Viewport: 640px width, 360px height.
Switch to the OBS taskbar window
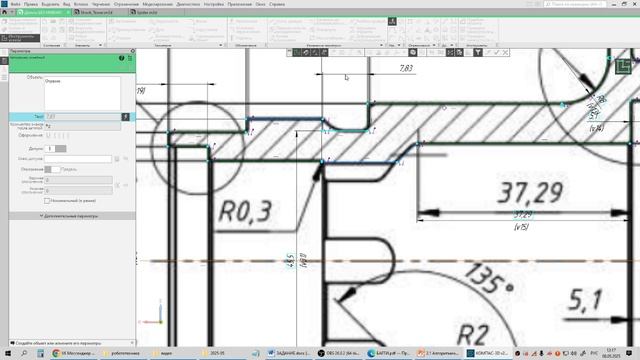coord(340,353)
